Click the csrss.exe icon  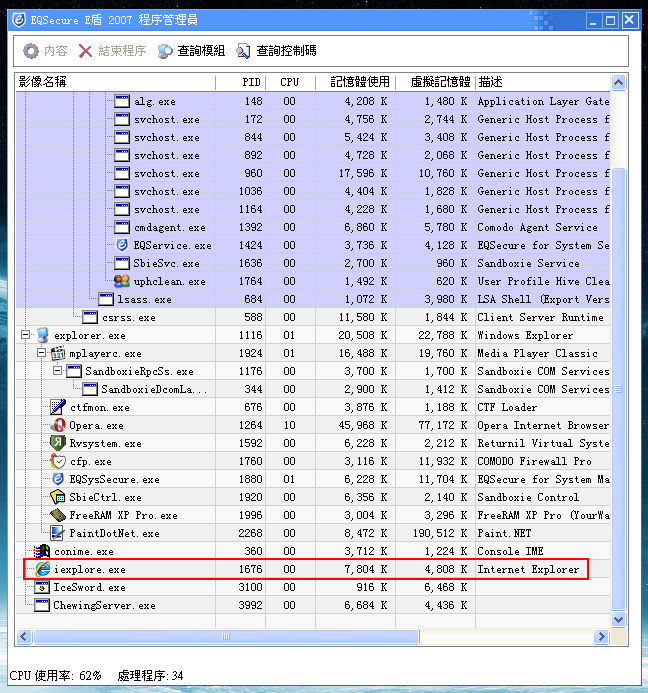point(90,317)
